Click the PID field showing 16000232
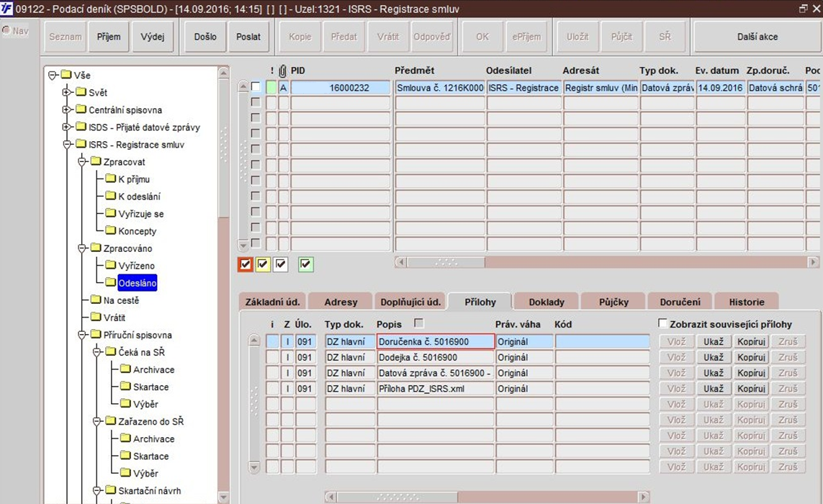823x504 pixels. (x=341, y=88)
